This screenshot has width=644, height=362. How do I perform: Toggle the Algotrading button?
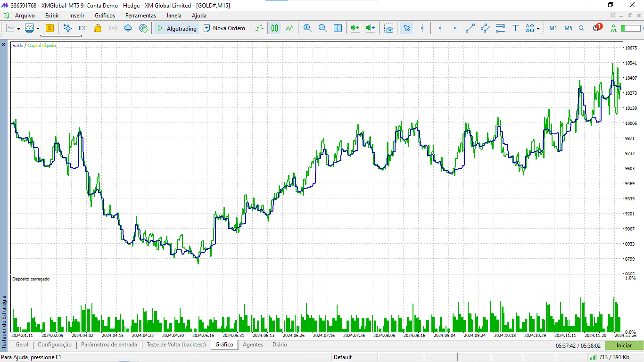pos(176,28)
